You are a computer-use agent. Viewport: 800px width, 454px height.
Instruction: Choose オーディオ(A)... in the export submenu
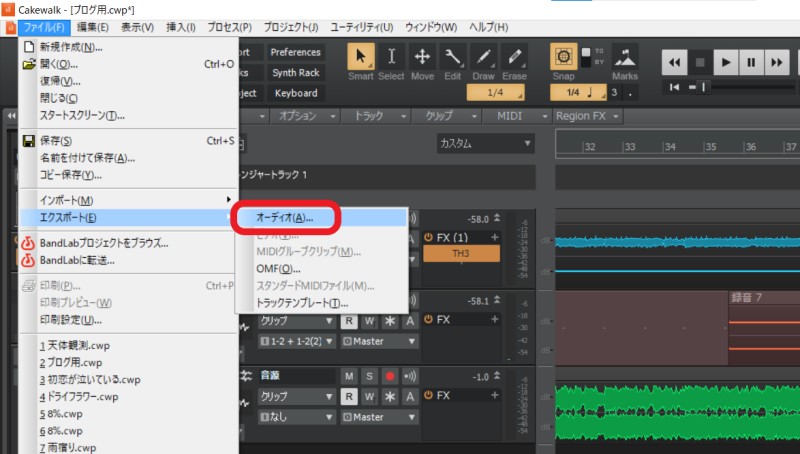[321, 218]
